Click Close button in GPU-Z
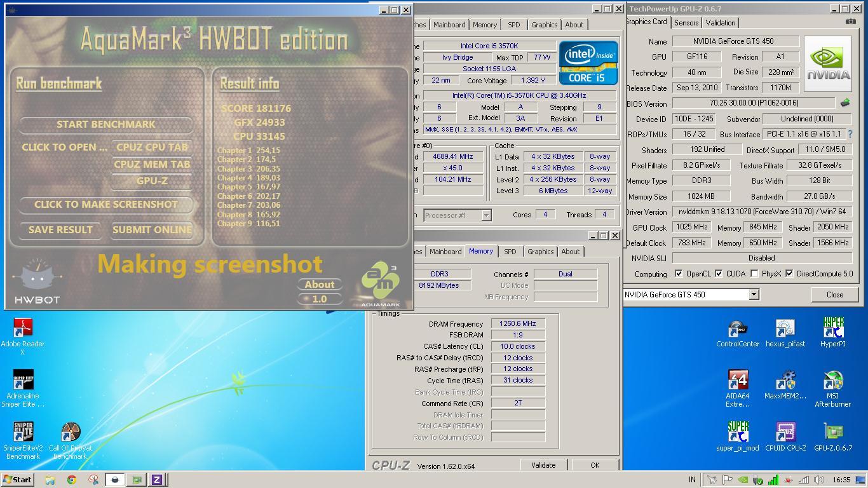 [x=835, y=295]
